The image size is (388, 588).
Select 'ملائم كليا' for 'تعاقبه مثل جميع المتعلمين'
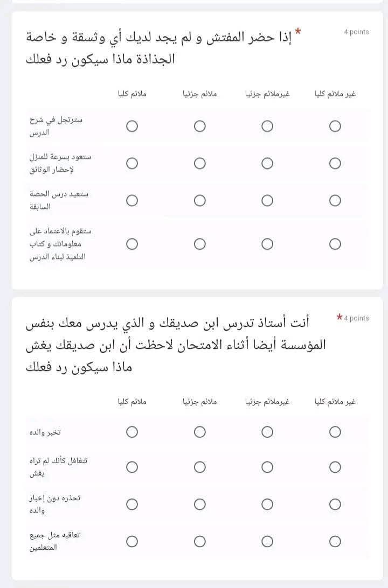tap(132, 541)
